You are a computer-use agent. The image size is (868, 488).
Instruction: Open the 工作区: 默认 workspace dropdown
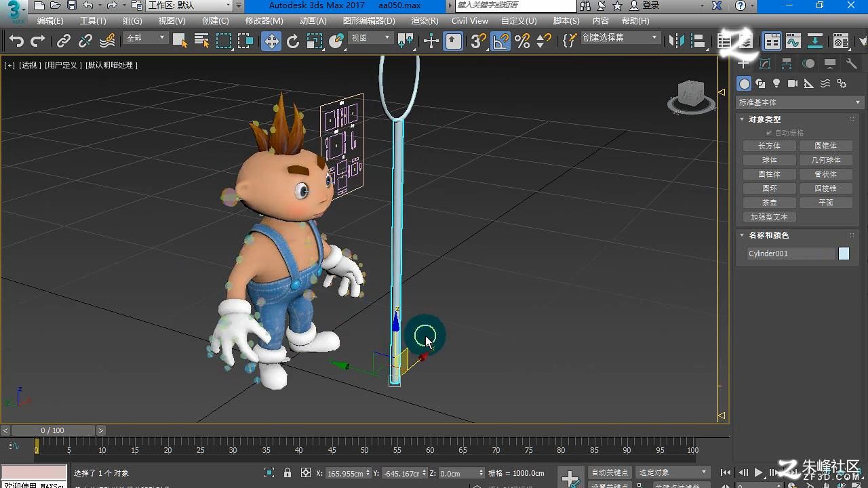(x=190, y=5)
